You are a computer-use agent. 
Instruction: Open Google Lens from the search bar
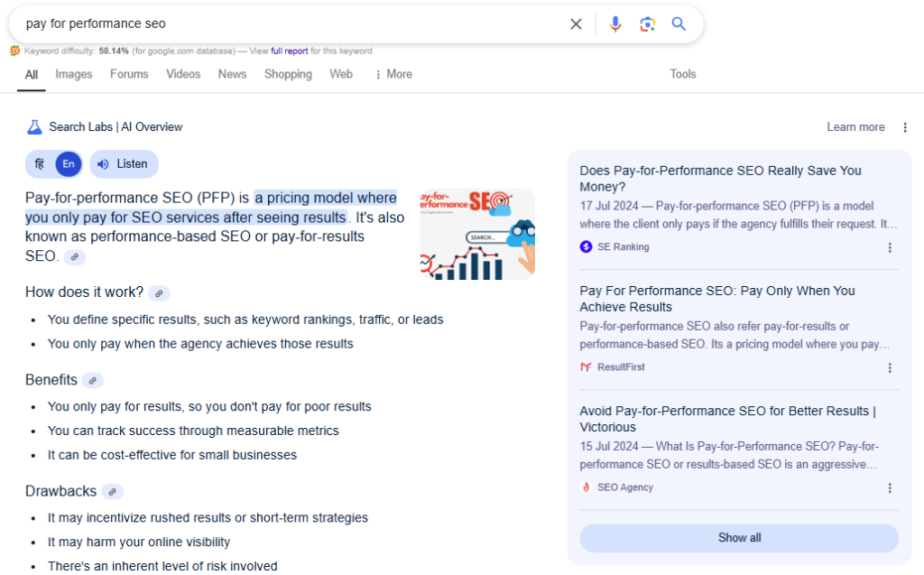(647, 23)
